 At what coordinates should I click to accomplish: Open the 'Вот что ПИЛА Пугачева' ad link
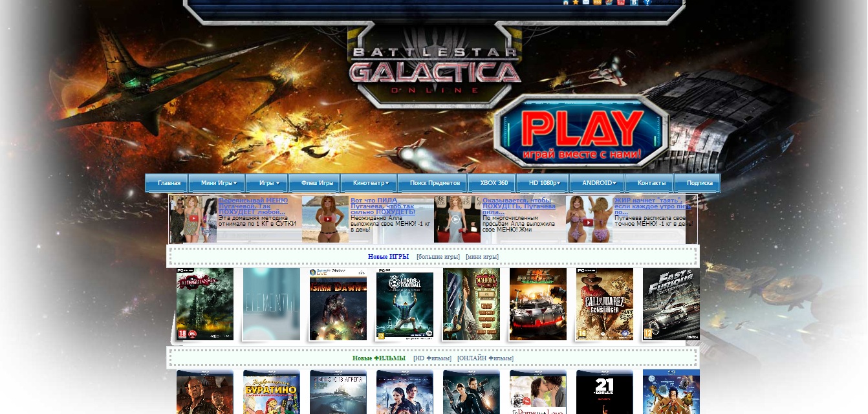383,206
